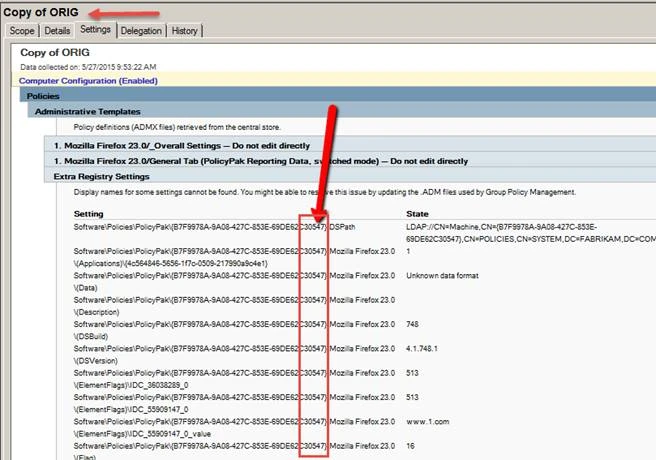Select the Settings tab
Screen dimensions: 656x460
tap(96, 30)
